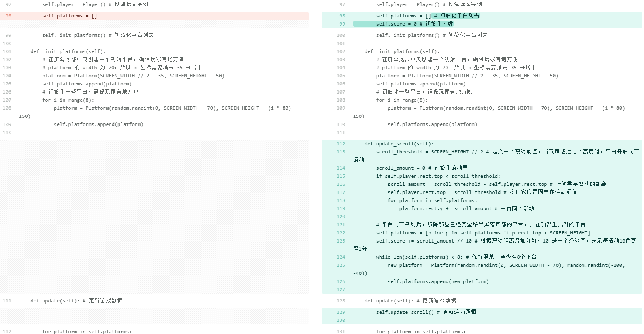Click line number 112 in the right pane
This screenshot has width=644, height=334.
pos(341,144)
